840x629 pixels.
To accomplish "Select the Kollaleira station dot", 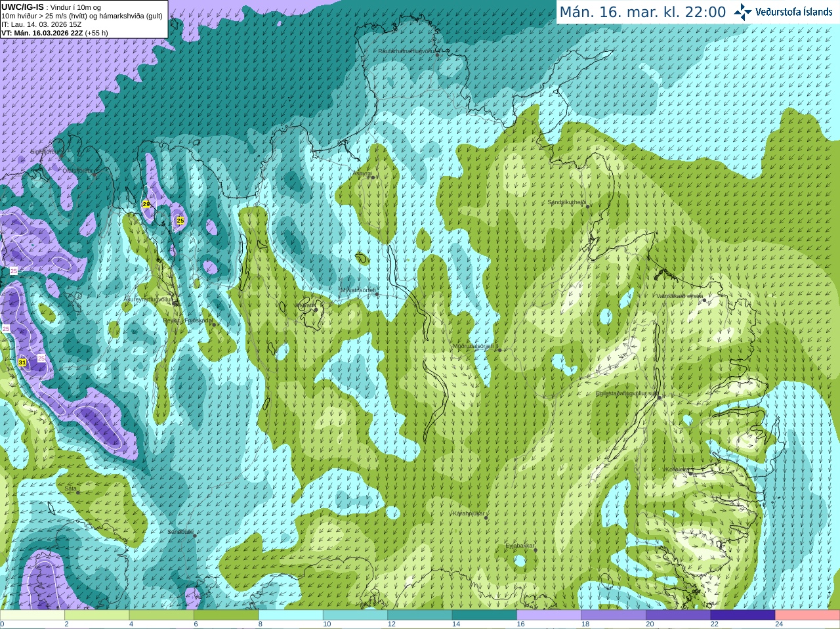I will [x=690, y=473].
